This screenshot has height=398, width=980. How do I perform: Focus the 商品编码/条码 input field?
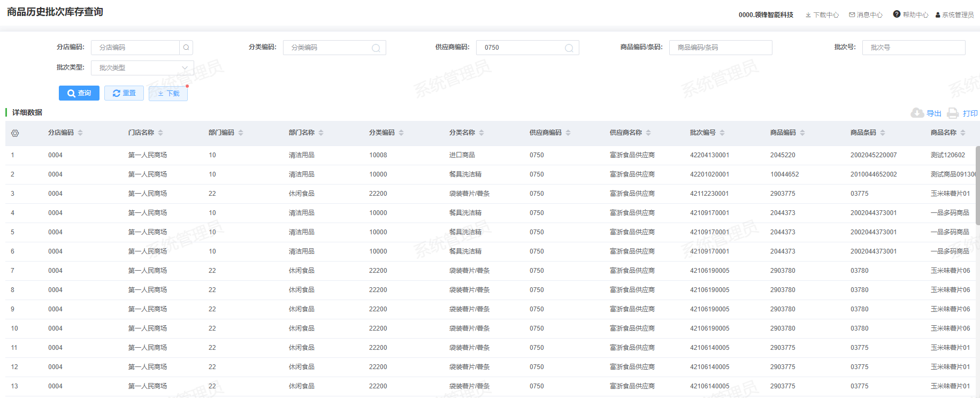tap(720, 48)
